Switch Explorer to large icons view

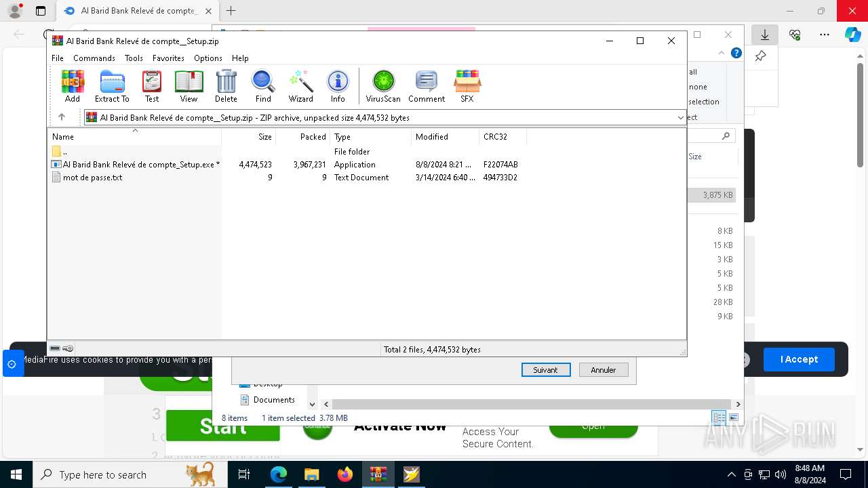click(x=734, y=418)
